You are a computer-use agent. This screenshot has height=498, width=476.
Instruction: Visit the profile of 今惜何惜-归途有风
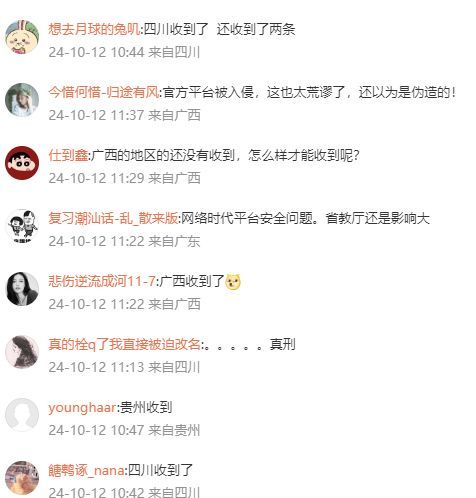(x=103, y=92)
